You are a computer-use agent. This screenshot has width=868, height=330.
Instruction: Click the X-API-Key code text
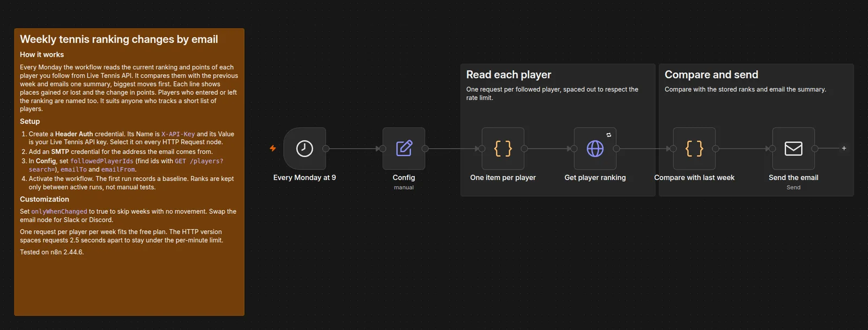pos(178,134)
